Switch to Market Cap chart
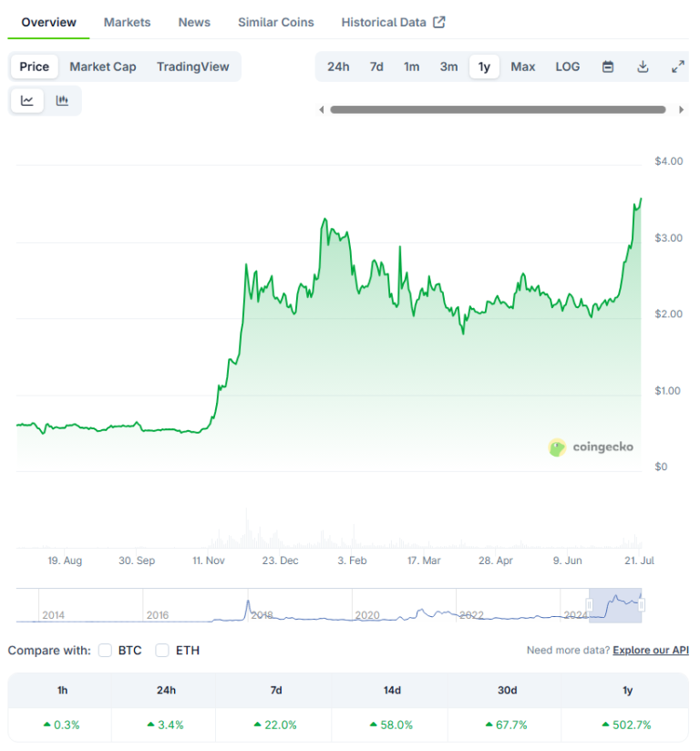Image resolution: width=700 pixels, height=751 pixels. coord(103,66)
